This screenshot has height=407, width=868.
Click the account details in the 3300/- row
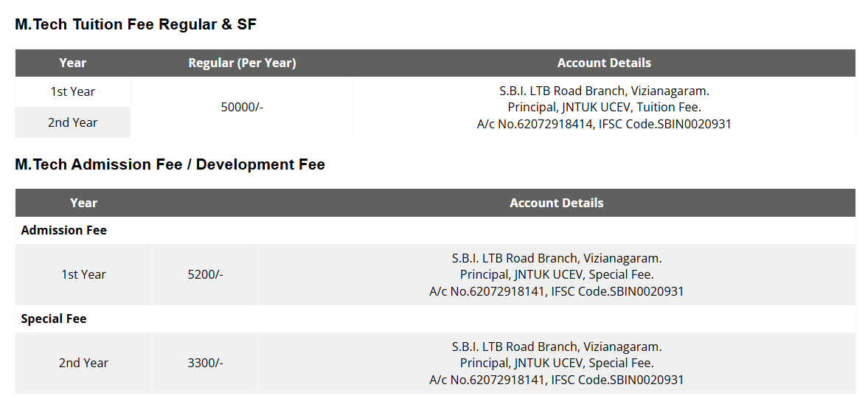click(x=556, y=363)
